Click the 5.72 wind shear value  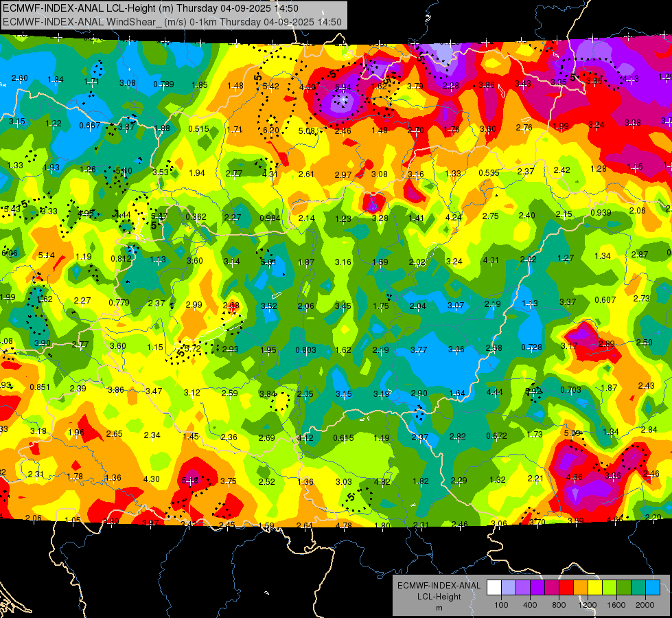tap(193, 348)
